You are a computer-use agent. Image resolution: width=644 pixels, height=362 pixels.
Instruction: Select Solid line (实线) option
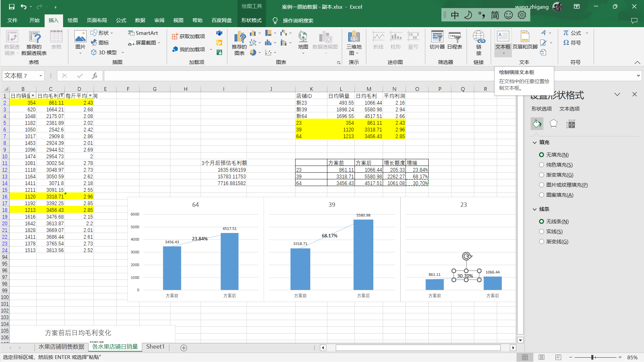click(551, 231)
